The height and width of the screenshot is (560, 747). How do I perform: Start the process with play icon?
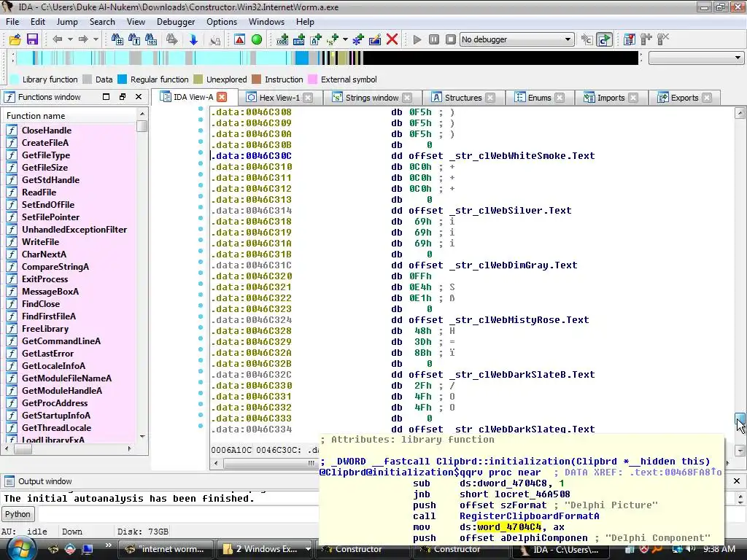tap(417, 39)
